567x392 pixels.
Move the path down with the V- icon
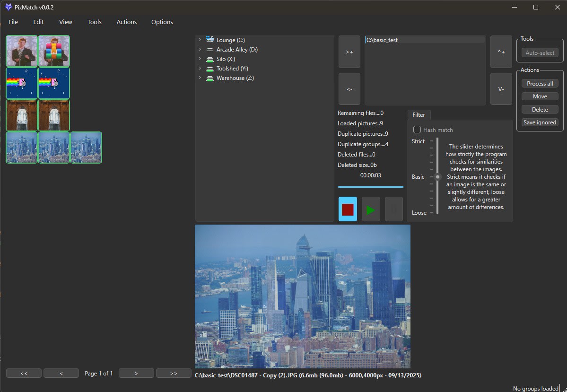(501, 88)
